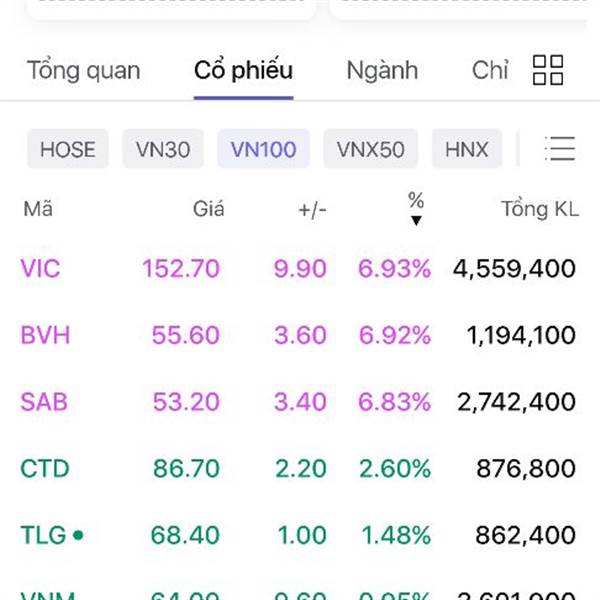Choose the VNX50 filter chip
The image size is (600, 600).
(370, 150)
